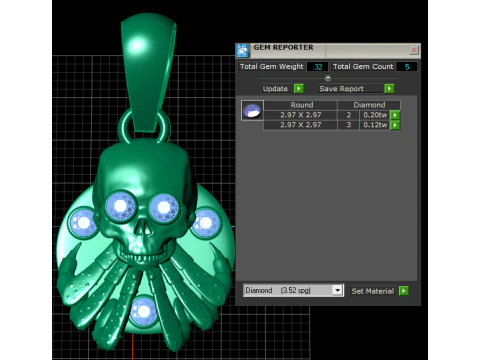The image size is (480, 360).
Task: Click the Set Material button
Action: pyautogui.click(x=372, y=291)
